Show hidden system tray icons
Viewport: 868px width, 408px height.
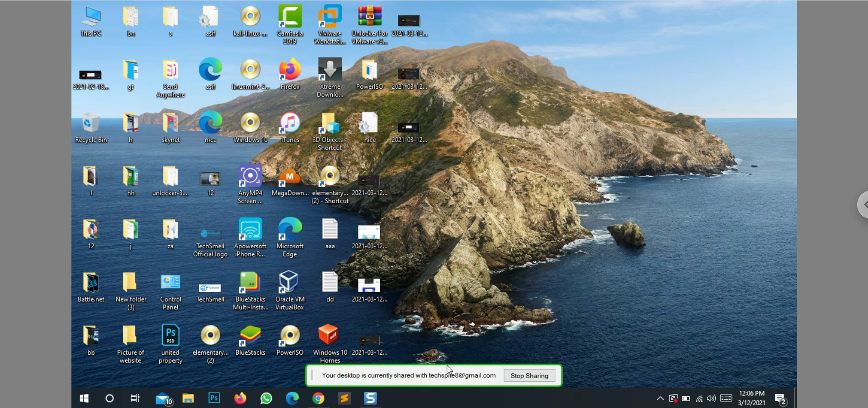tap(660, 398)
